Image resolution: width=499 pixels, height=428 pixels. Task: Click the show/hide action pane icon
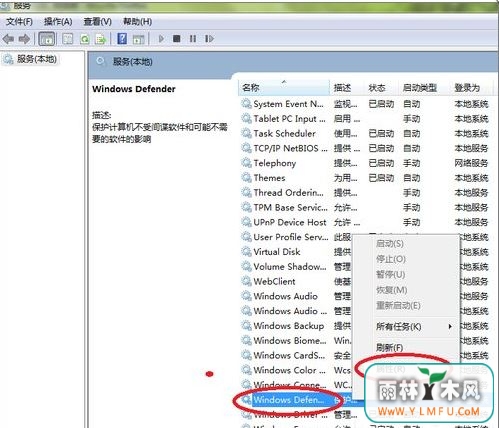138,39
